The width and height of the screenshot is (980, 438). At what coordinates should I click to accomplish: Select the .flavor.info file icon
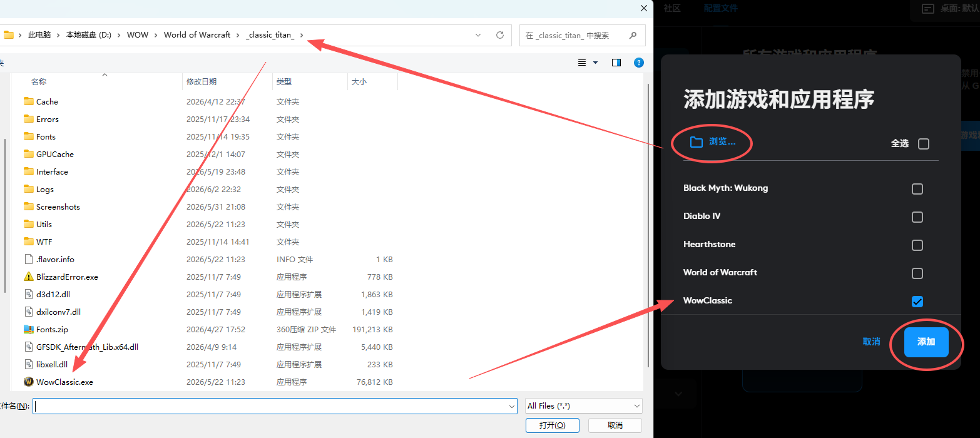28,259
